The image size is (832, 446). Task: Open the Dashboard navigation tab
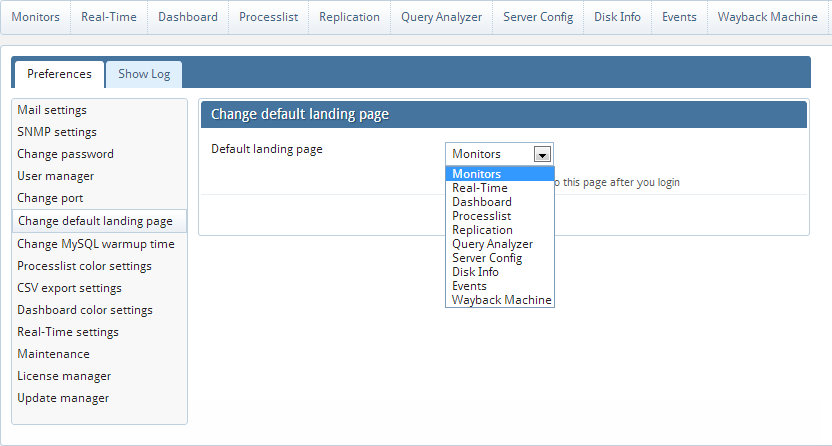click(188, 17)
